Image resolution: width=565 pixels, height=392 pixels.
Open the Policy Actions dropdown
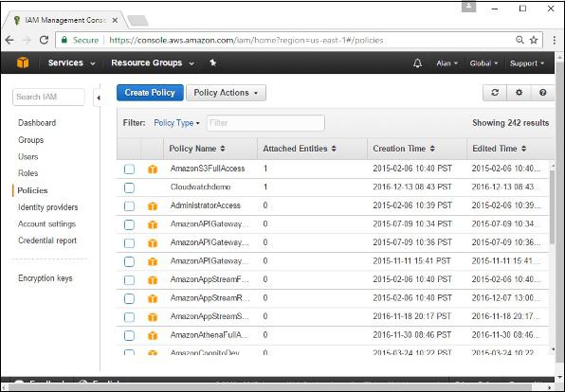pos(226,93)
